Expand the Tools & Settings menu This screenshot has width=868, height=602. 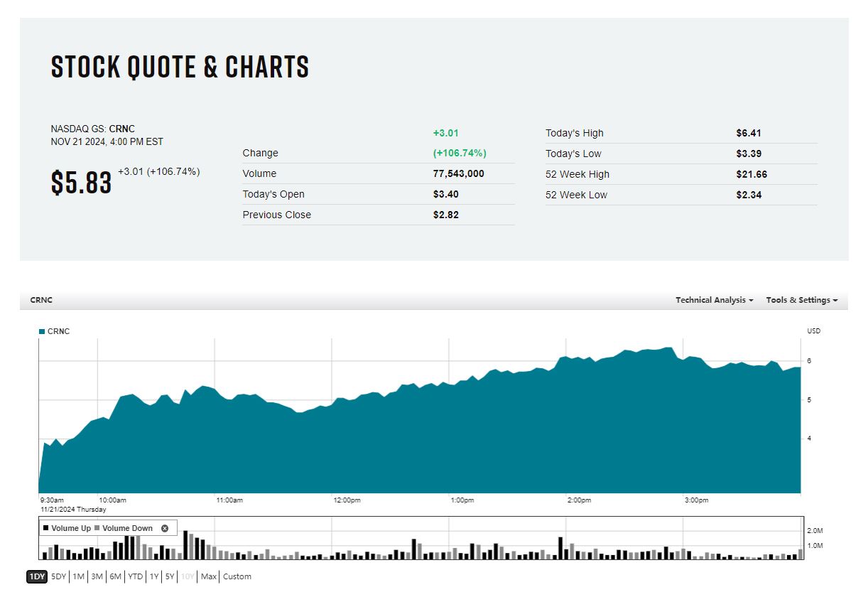click(x=801, y=300)
